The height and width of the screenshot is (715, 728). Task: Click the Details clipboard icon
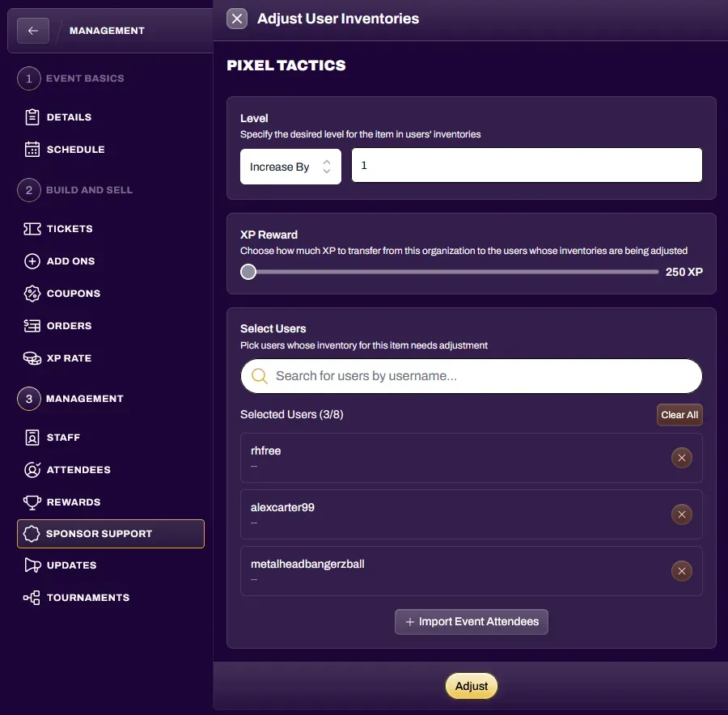(32, 117)
